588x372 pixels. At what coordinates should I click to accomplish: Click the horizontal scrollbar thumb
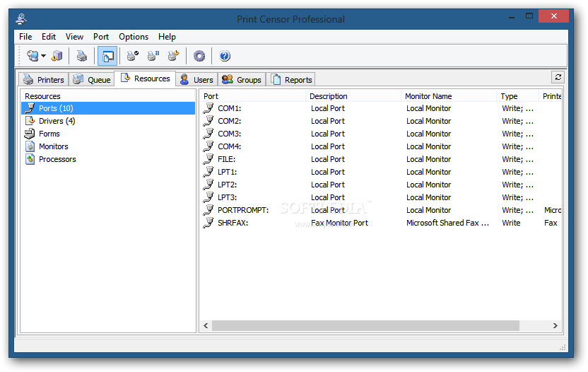click(365, 326)
